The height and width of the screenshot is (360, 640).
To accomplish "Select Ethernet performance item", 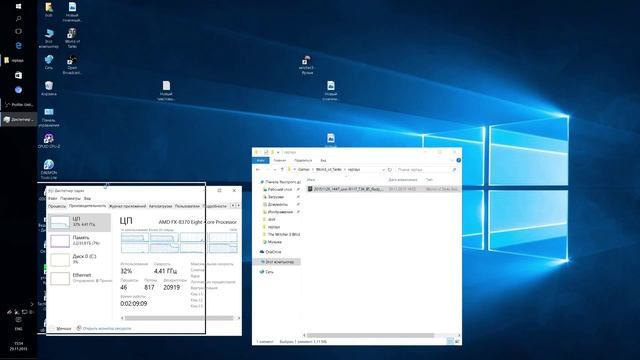I will click(80, 278).
